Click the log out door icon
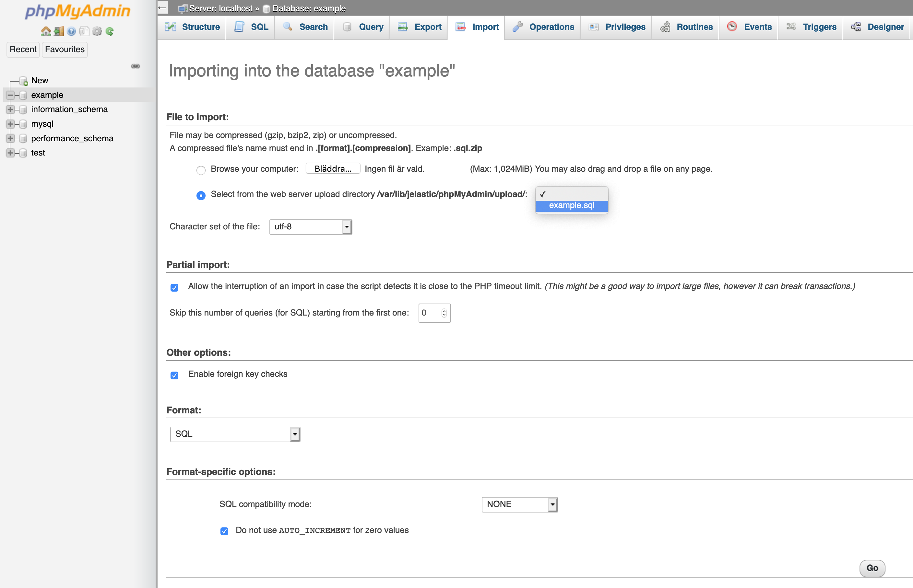The image size is (913, 588). [59, 31]
